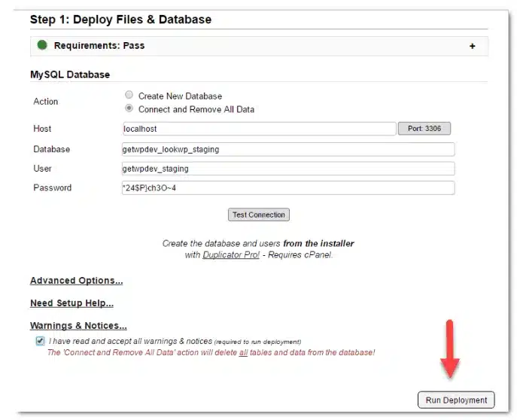The height and width of the screenshot is (420, 517).
Task: Click the Run Deployment button
Action: click(456, 400)
